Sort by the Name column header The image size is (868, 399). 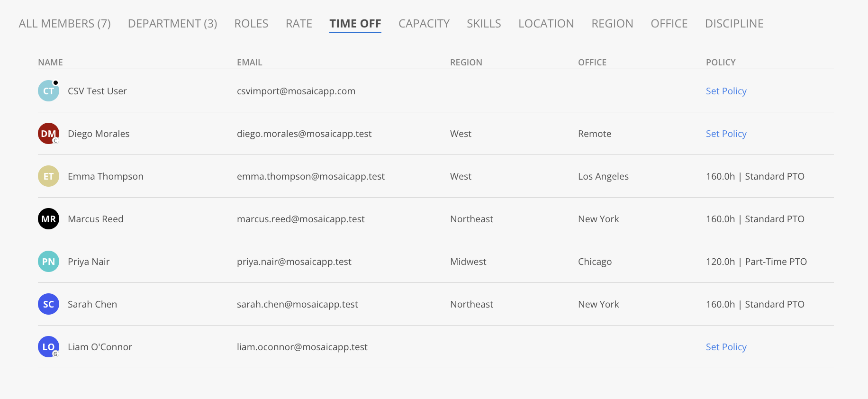[50, 62]
